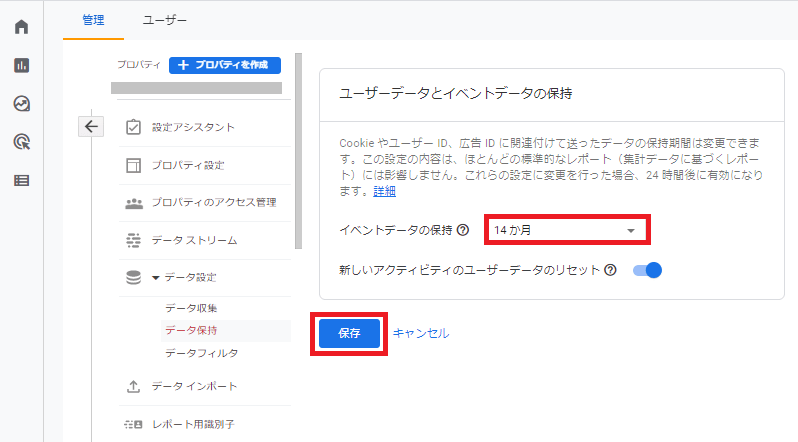Select データフィルタ in the menu
The image size is (798, 442).
pyautogui.click(x=202, y=353)
